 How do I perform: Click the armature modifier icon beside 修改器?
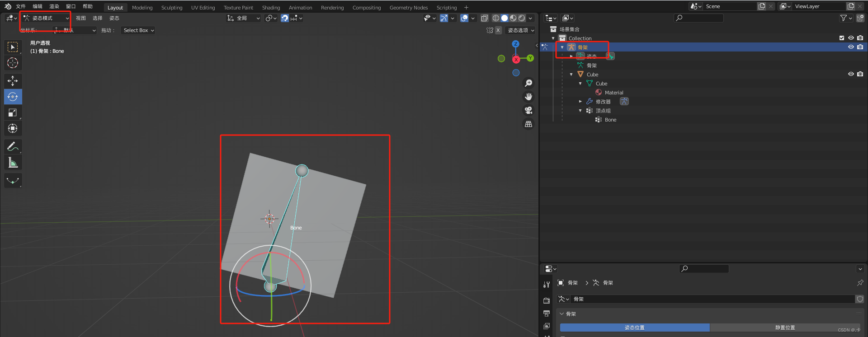[624, 101]
